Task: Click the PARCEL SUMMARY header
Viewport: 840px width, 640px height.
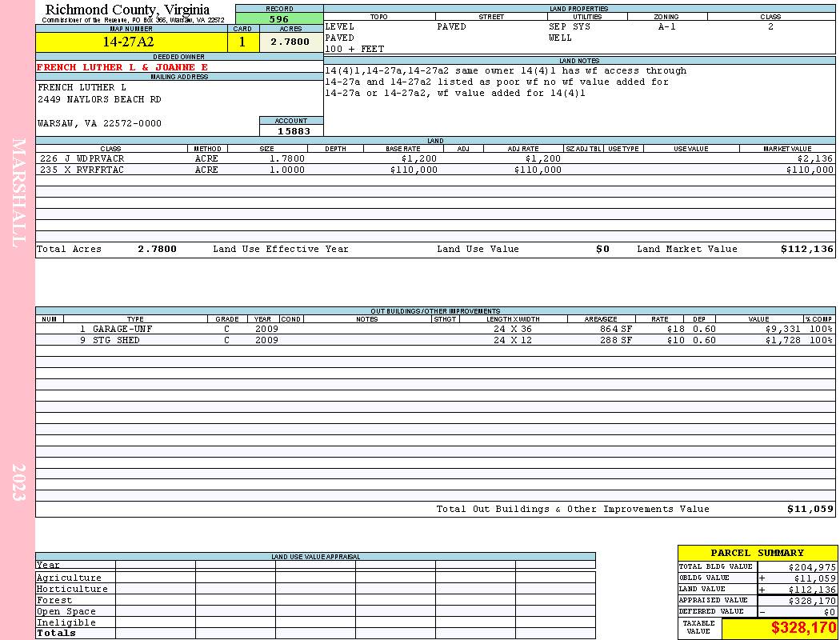Action: pyautogui.click(x=757, y=553)
